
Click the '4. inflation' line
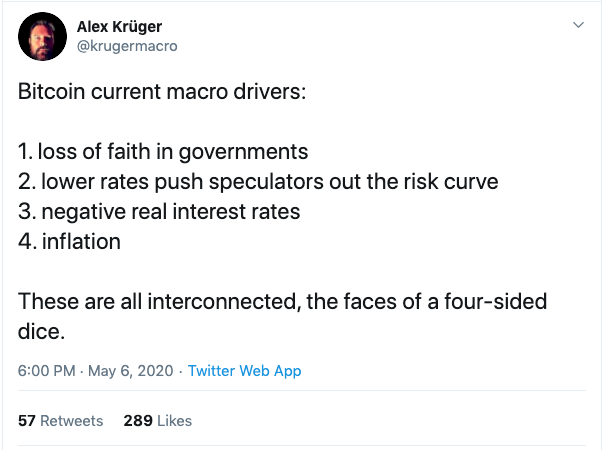[x=69, y=242]
